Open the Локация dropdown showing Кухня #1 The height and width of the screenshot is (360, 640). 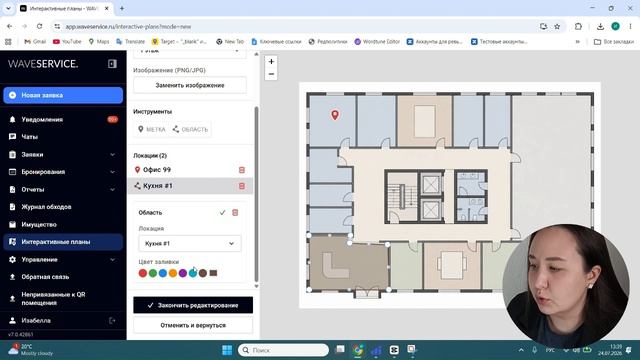(190, 243)
